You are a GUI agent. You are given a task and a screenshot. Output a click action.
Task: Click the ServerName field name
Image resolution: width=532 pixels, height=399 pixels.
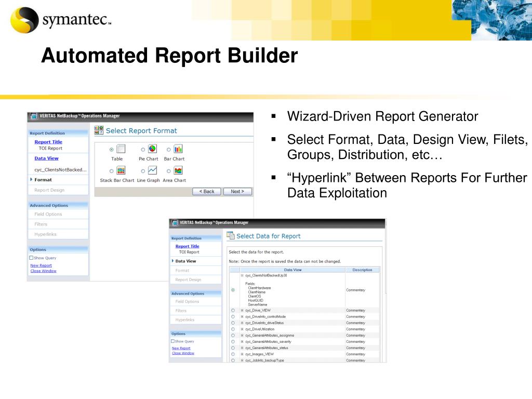(258, 304)
